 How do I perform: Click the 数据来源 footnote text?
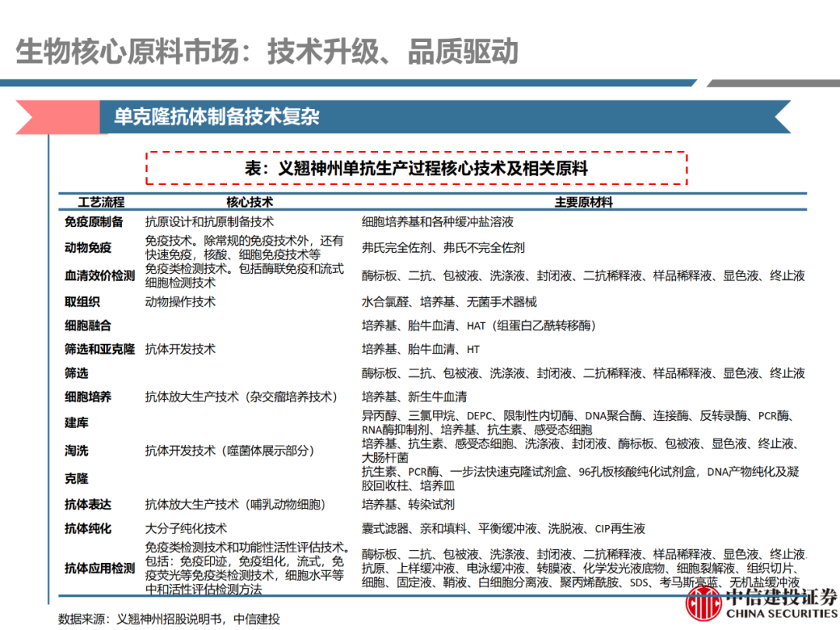click(x=168, y=619)
